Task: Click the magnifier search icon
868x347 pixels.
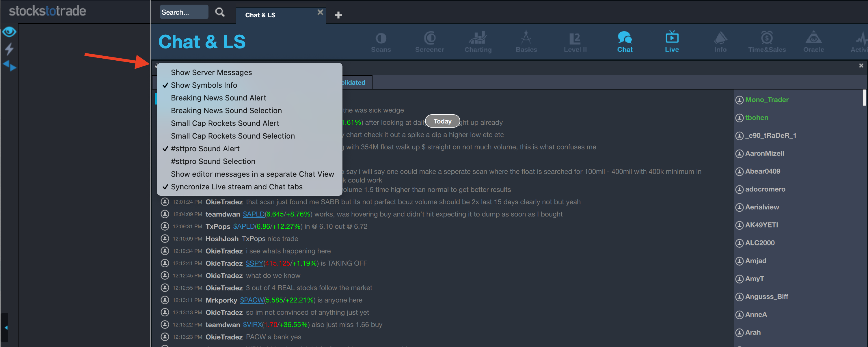Action: (220, 12)
